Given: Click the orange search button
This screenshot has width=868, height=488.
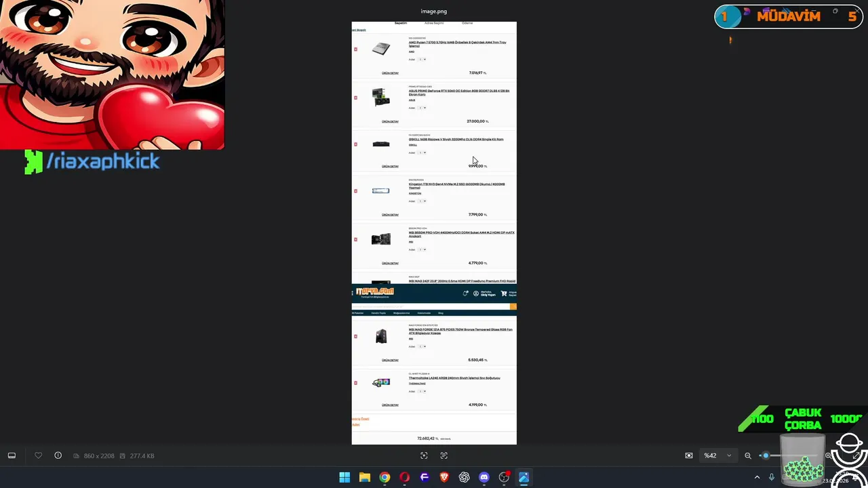Looking at the screenshot, I should (513, 306).
